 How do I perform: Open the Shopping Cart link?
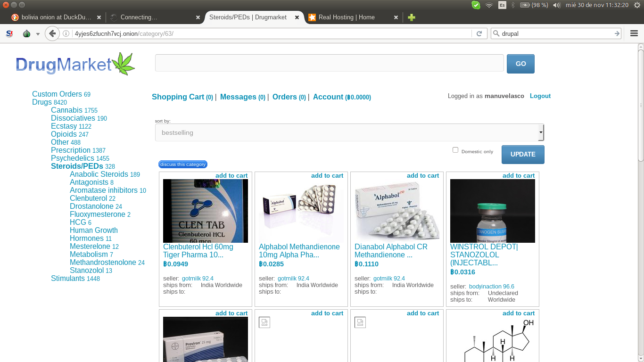[x=182, y=97]
